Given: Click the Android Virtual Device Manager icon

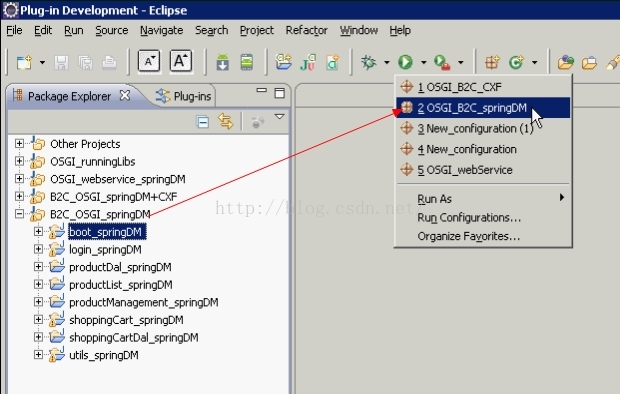Looking at the screenshot, I should click(247, 63).
